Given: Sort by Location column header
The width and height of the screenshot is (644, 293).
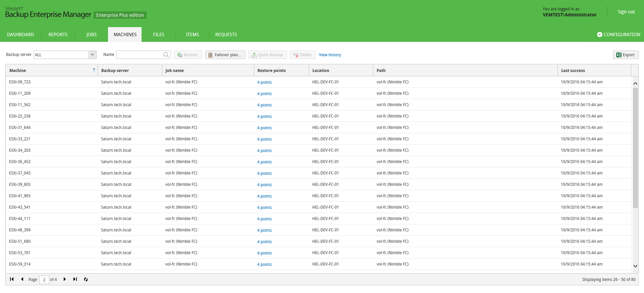Looking at the screenshot, I should point(341,70).
